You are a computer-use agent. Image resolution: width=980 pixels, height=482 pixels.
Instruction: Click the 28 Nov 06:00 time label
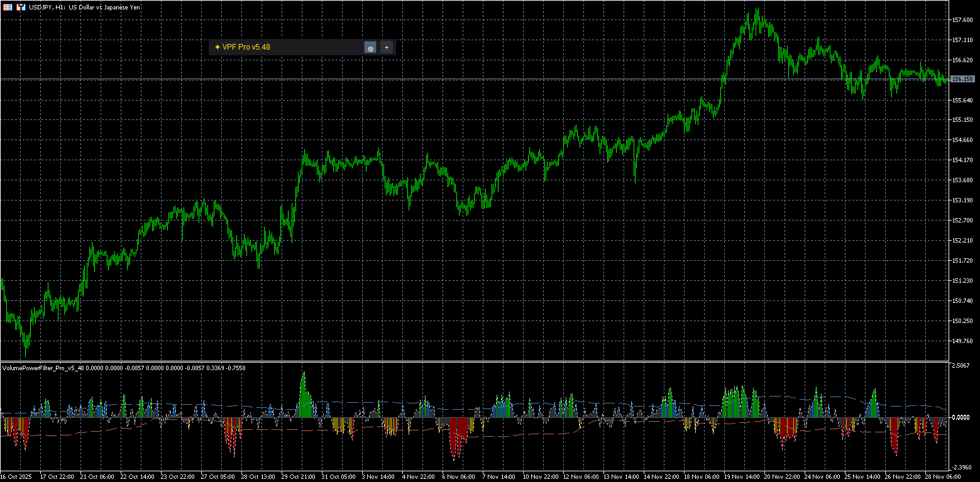pyautogui.click(x=942, y=477)
